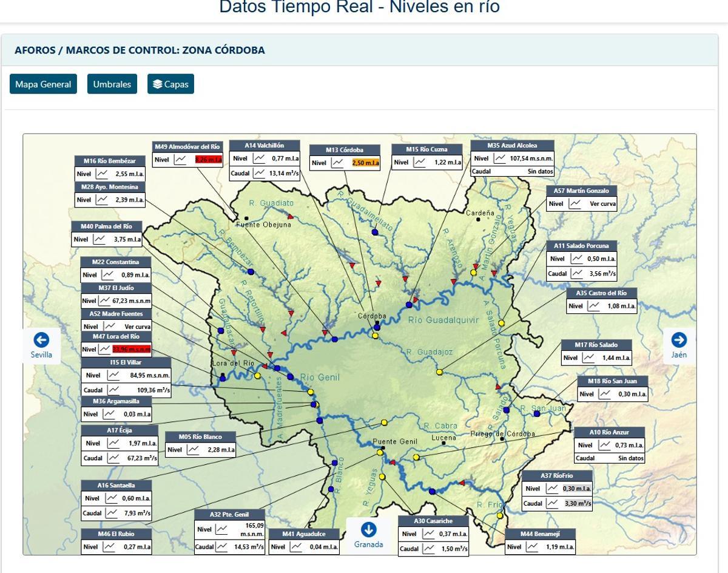Navigate to Sevilla with the left arrow
The height and width of the screenshot is (573, 728).
[41, 339]
